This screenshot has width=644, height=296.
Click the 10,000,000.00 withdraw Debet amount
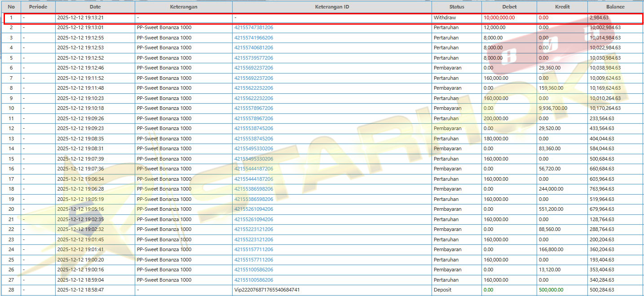(x=499, y=18)
